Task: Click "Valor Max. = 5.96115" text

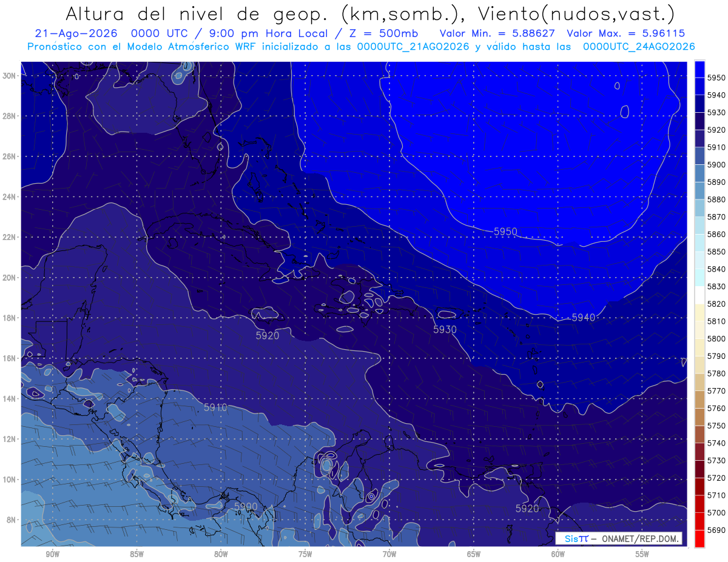Action: coord(626,34)
